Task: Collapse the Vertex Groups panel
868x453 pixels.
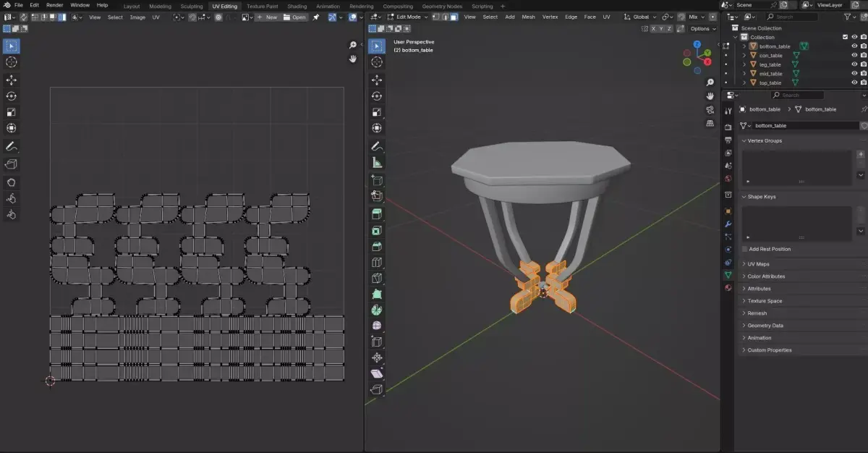Action: [x=762, y=140]
